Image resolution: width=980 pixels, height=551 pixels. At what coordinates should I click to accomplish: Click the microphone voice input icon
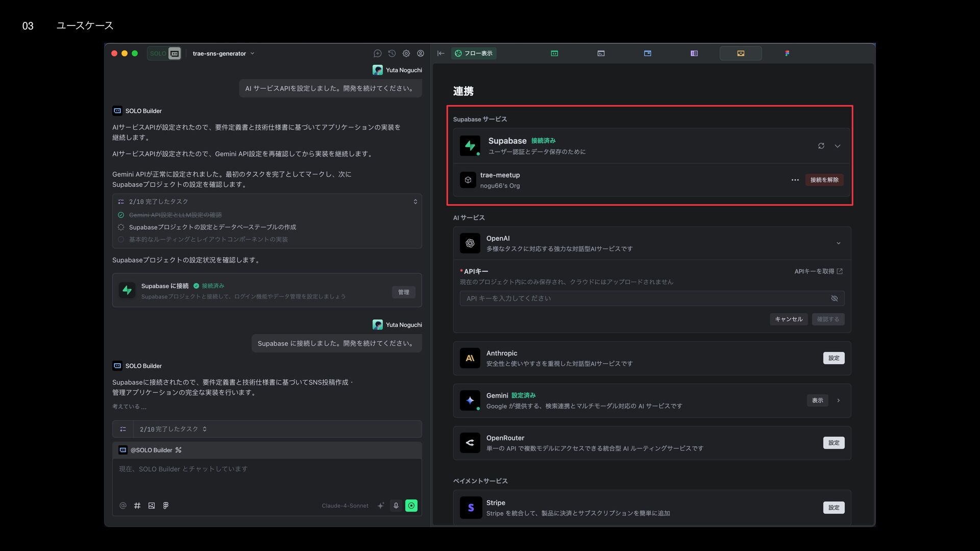pyautogui.click(x=396, y=506)
